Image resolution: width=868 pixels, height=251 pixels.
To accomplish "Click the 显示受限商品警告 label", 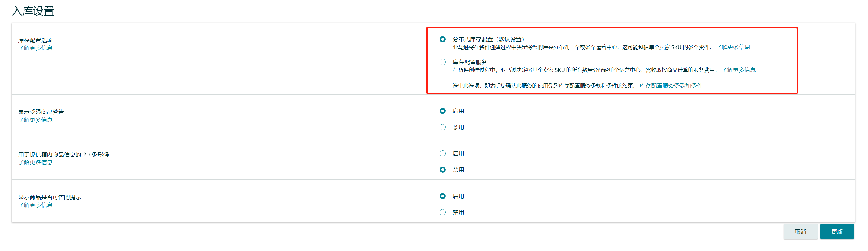I will (41, 112).
